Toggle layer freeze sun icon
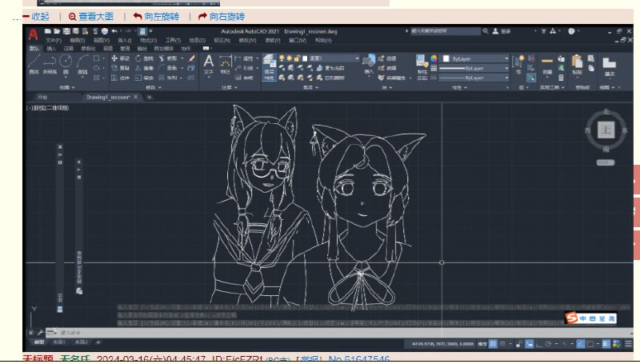640x364 pixels. pos(290,58)
